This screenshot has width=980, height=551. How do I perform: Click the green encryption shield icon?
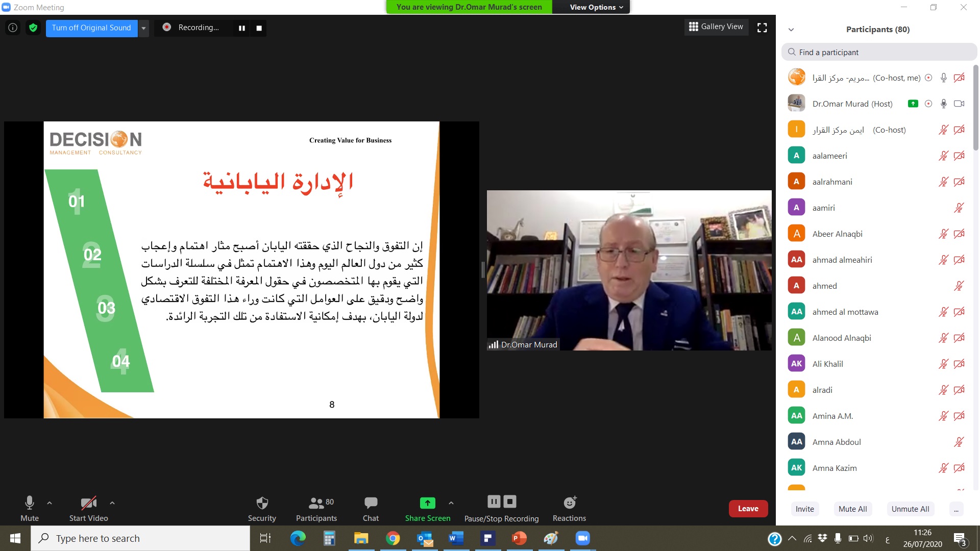(x=33, y=28)
